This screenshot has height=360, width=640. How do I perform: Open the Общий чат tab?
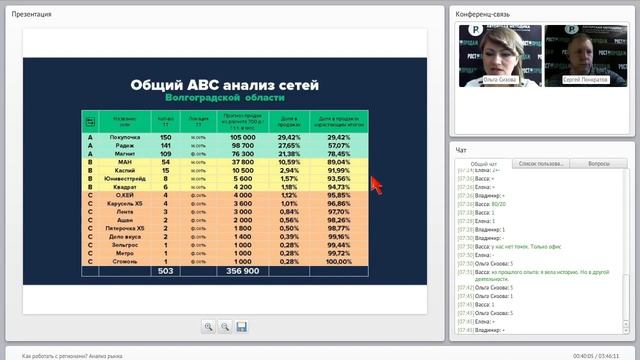484,164
